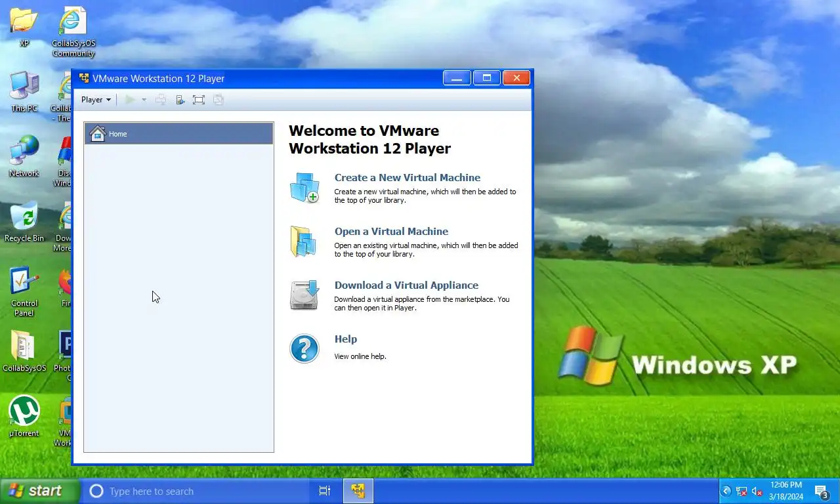840x504 pixels.
Task: Open the taskbar clock showing 12:06 PM
Action: tap(786, 491)
